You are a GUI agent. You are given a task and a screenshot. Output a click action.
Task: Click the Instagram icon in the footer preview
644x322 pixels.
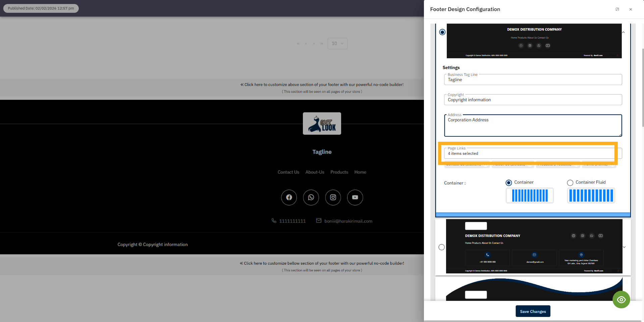[x=333, y=197]
